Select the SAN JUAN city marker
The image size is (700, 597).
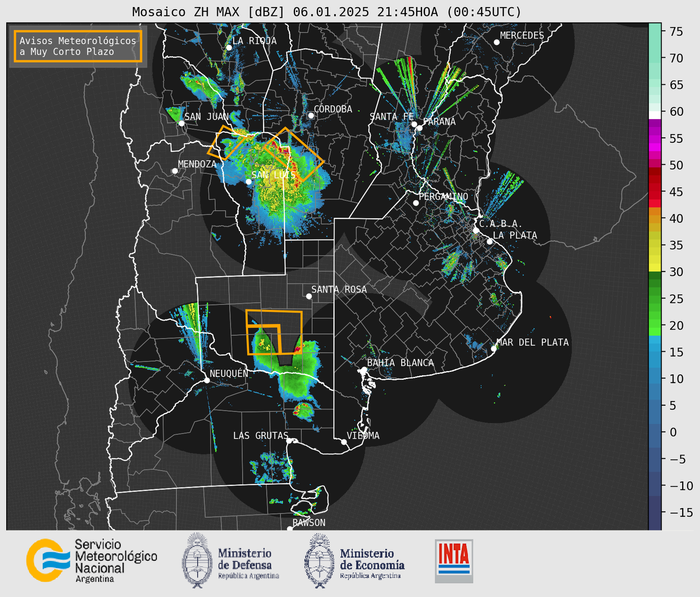[181, 123]
